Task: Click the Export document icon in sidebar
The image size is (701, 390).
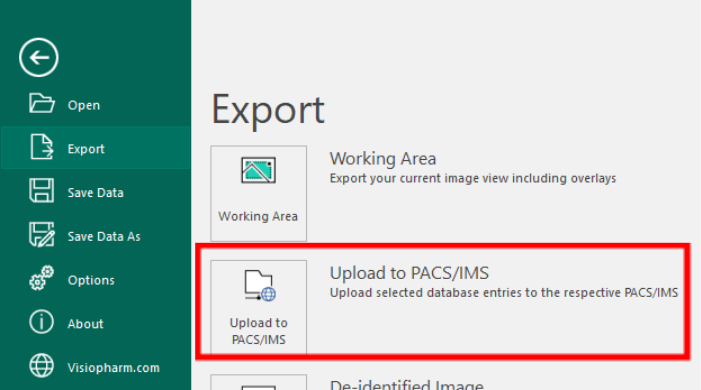Action: tap(42, 147)
